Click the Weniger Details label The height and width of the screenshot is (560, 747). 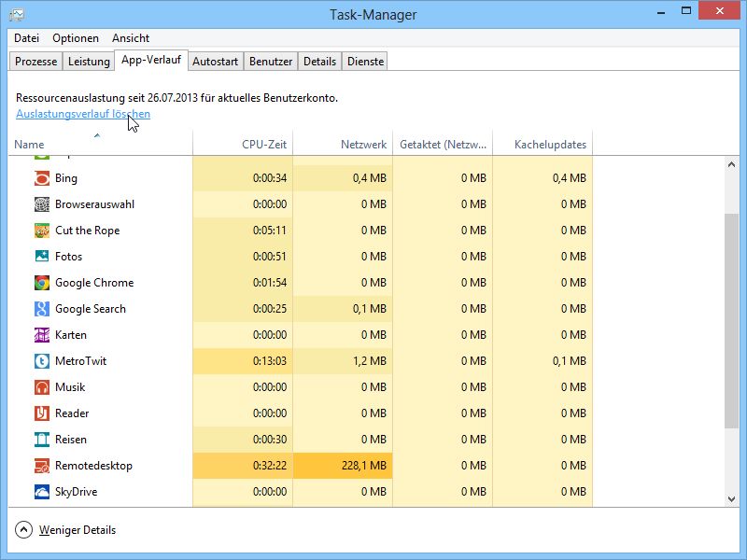(x=78, y=530)
